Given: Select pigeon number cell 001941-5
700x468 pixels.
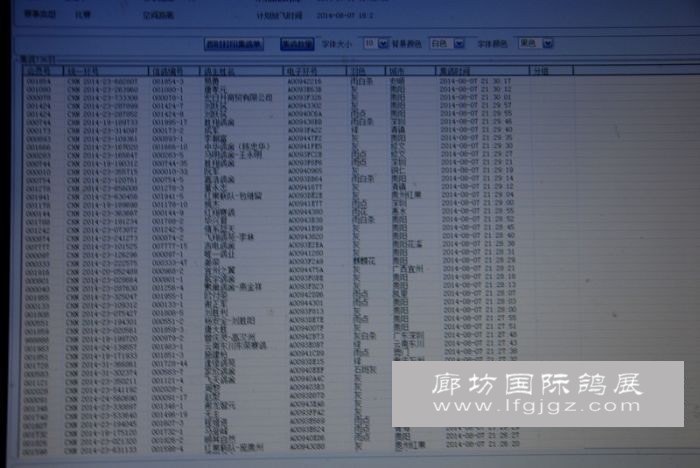Looking at the screenshot, I should pos(168,196).
